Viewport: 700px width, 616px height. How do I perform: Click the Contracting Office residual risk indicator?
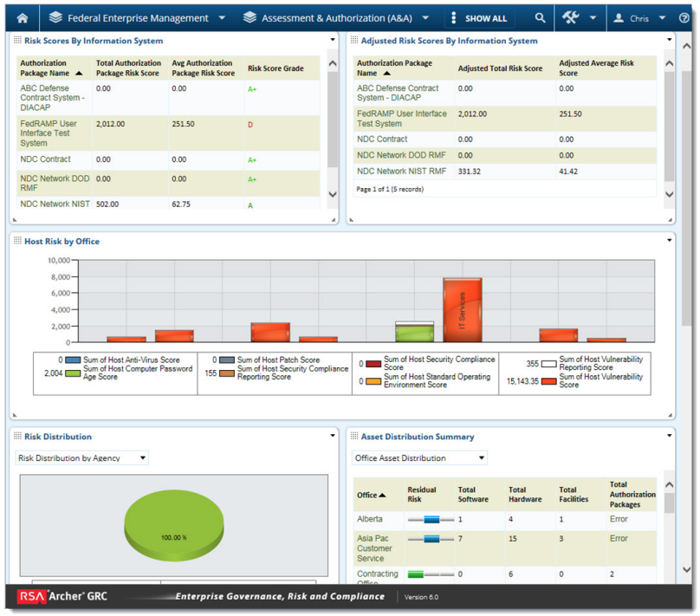[416, 574]
